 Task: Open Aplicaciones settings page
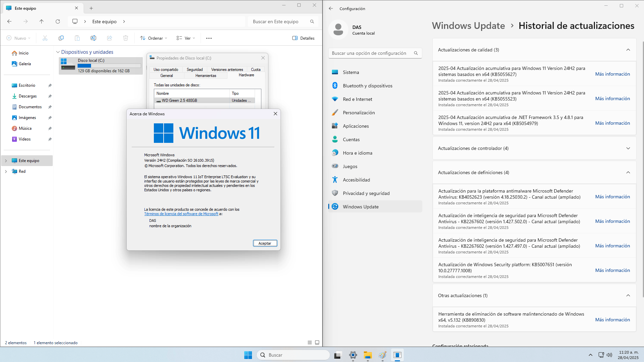(375, 126)
